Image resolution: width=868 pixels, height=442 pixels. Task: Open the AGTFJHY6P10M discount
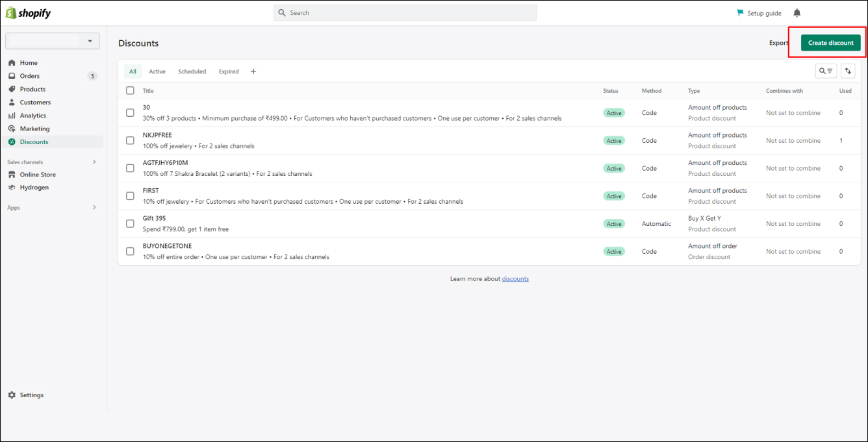click(x=165, y=163)
